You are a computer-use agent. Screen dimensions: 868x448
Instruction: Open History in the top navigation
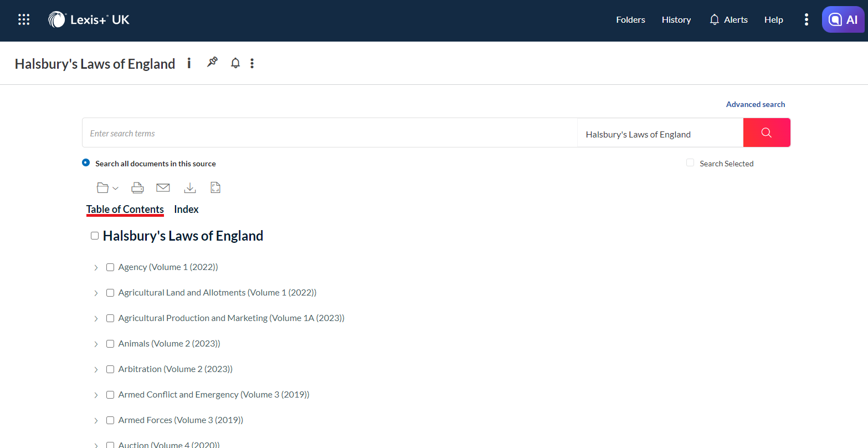[676, 20]
